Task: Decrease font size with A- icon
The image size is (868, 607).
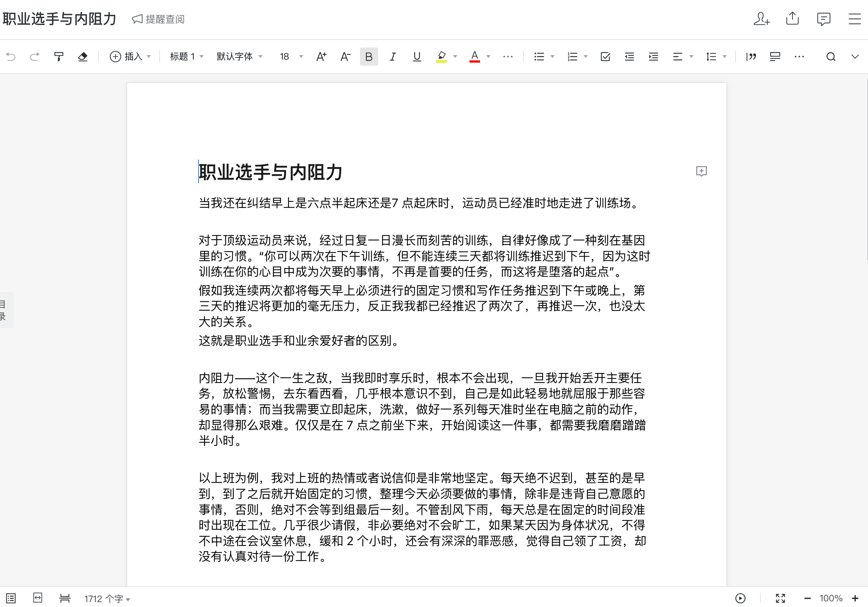Action: pyautogui.click(x=345, y=57)
